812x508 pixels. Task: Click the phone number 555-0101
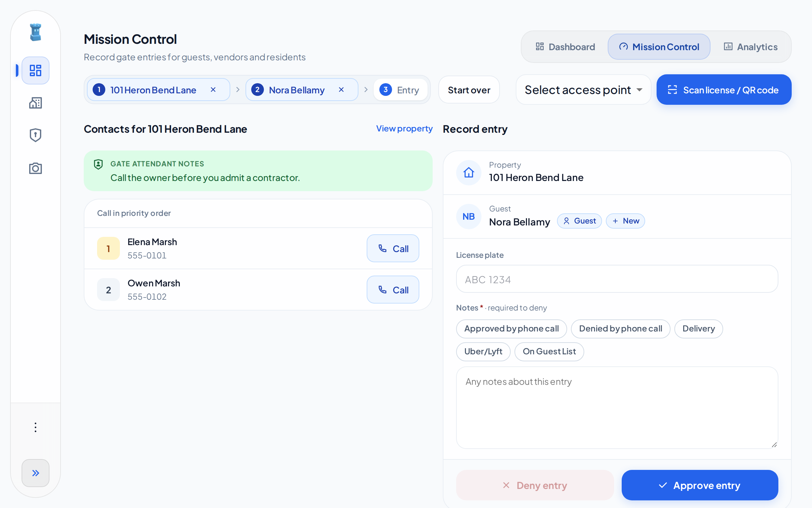147,256
